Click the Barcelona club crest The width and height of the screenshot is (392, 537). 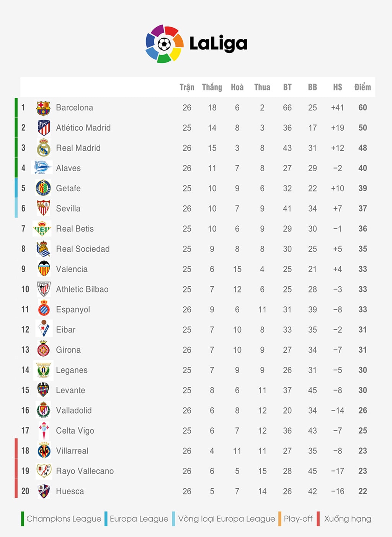click(x=43, y=108)
